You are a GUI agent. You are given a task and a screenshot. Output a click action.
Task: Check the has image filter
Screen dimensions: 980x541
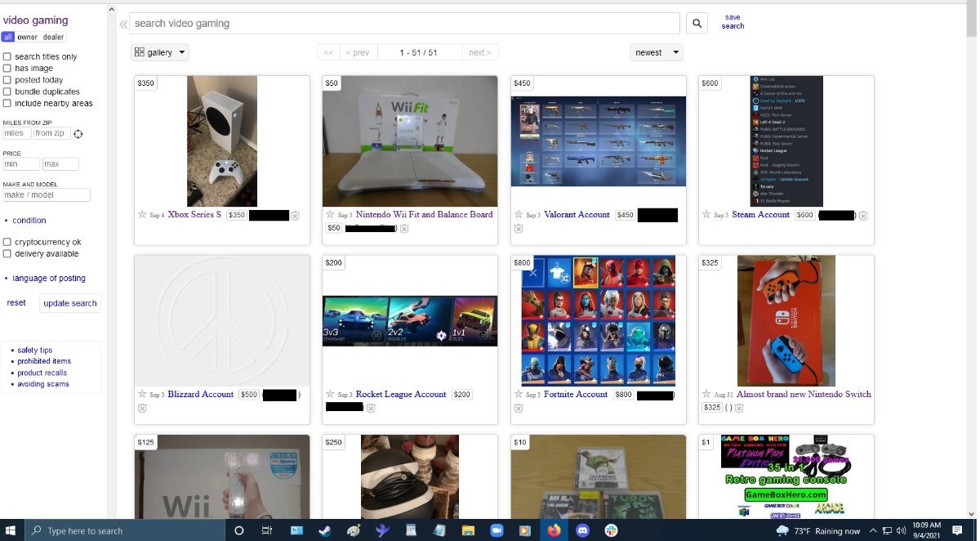point(7,68)
